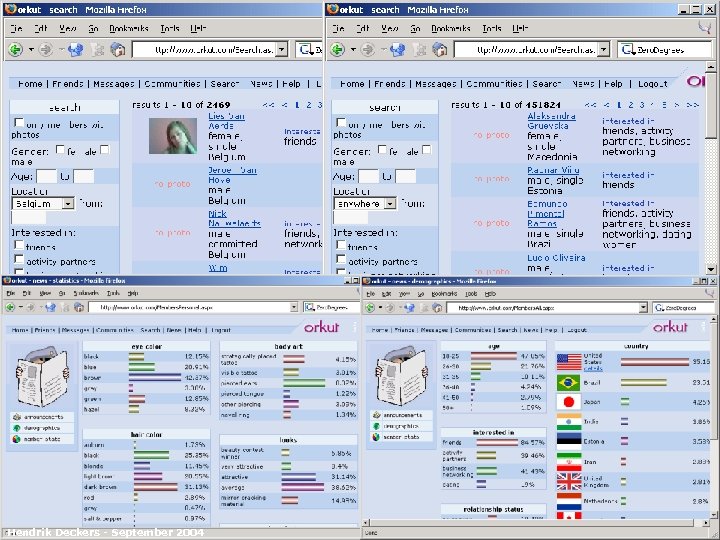Click the United States flag in the country list

click(x=569, y=362)
